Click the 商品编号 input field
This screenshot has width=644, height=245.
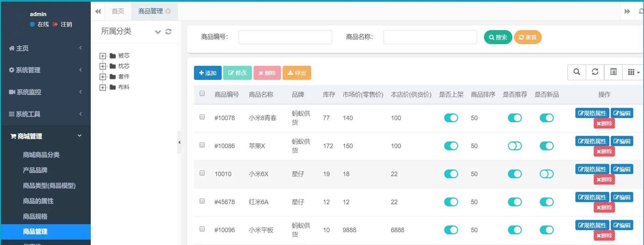click(285, 37)
